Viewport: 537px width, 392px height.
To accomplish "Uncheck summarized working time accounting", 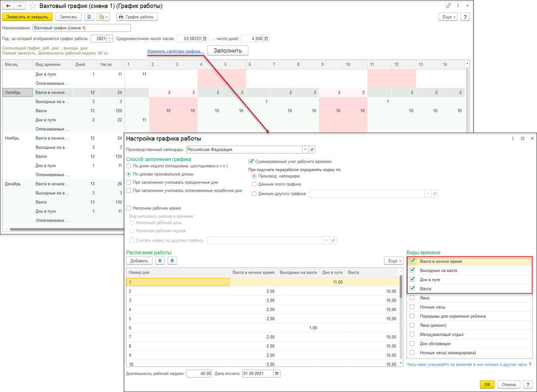I will click(251, 161).
